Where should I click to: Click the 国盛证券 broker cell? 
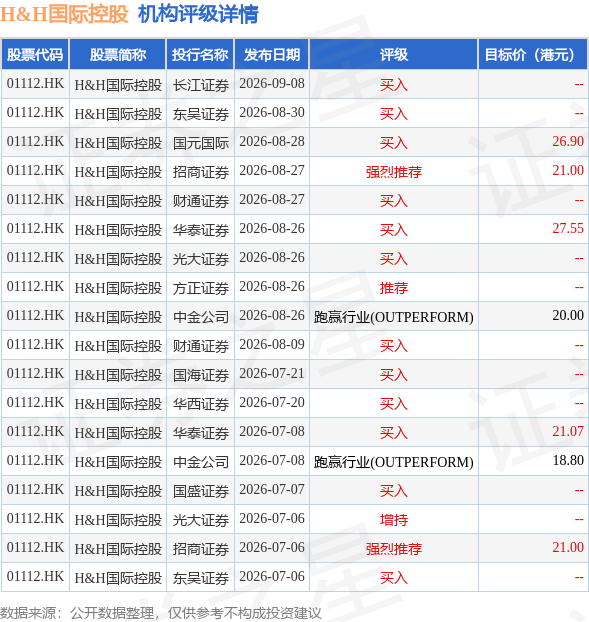(x=201, y=491)
